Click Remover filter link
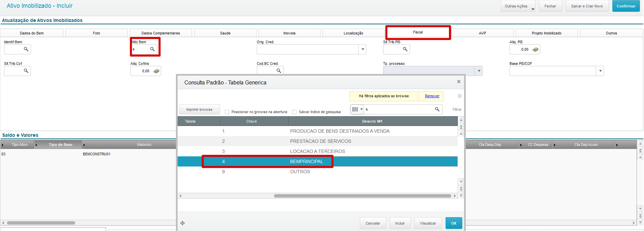 coord(432,96)
